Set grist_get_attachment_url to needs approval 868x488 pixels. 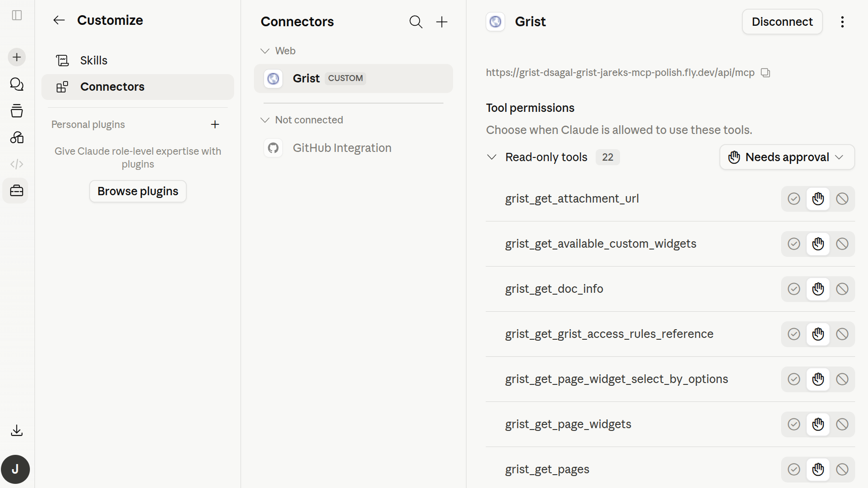[x=818, y=199]
